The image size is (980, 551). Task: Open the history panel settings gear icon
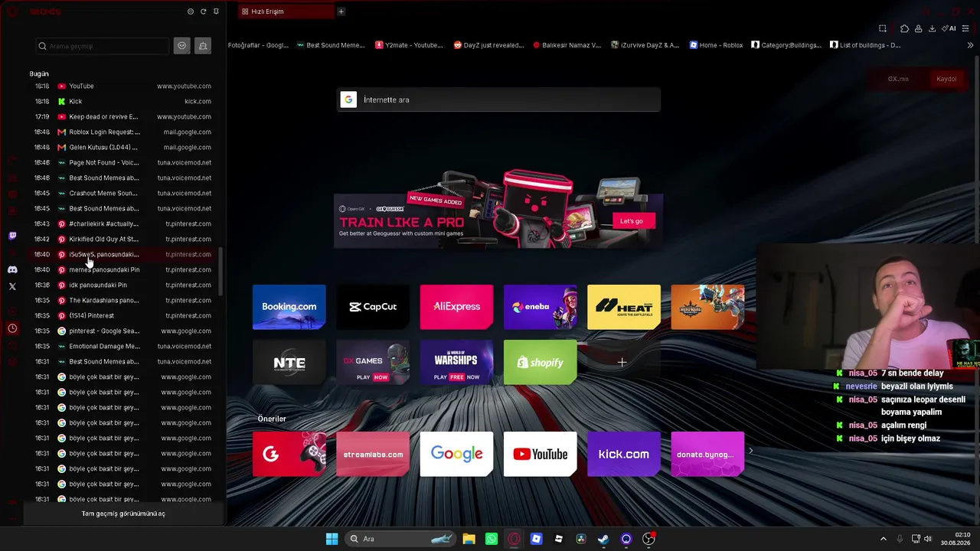191,11
